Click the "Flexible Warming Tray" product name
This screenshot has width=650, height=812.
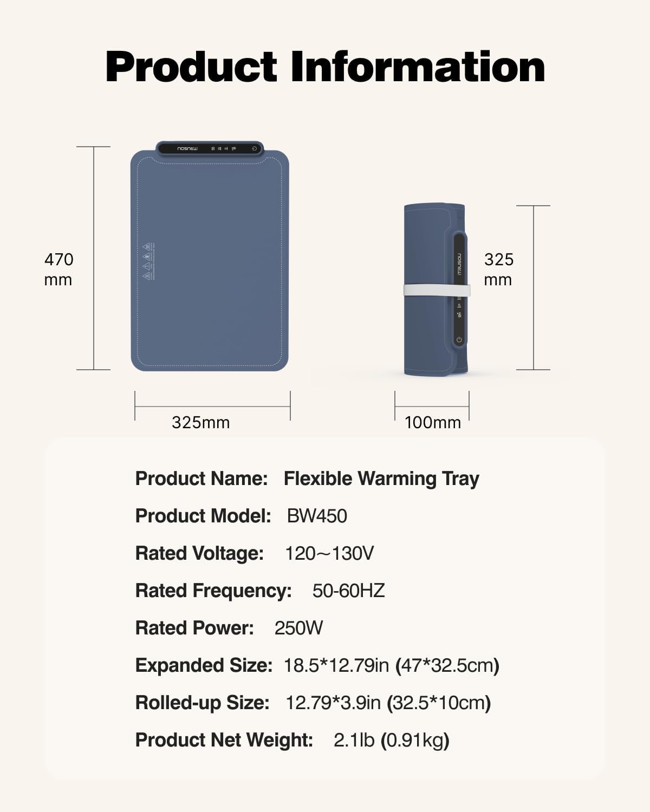click(381, 479)
